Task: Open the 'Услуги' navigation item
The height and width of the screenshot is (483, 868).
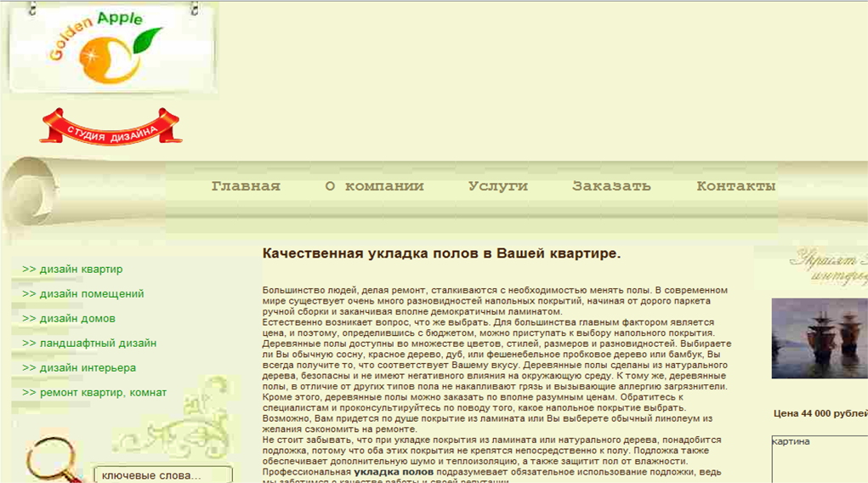Action: coord(497,186)
